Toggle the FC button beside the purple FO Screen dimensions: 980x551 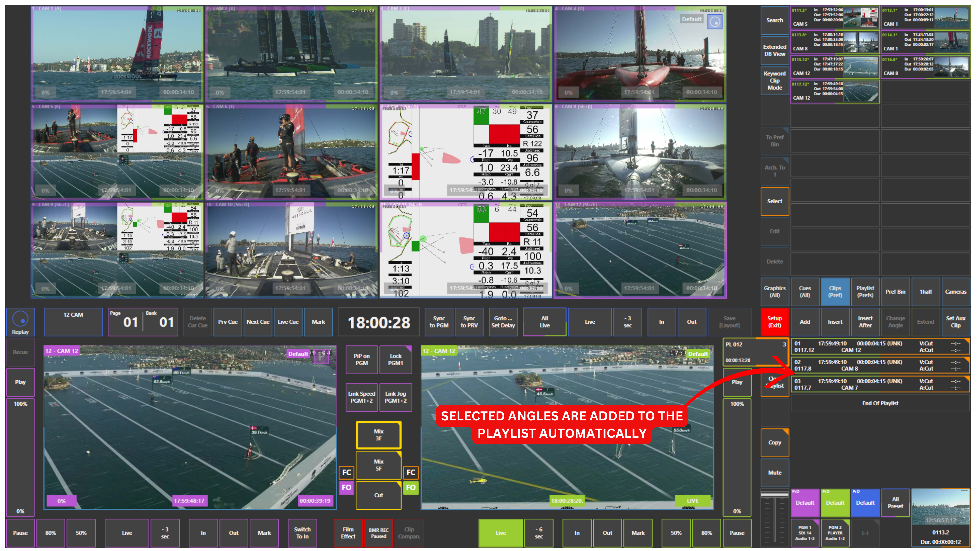pos(346,472)
